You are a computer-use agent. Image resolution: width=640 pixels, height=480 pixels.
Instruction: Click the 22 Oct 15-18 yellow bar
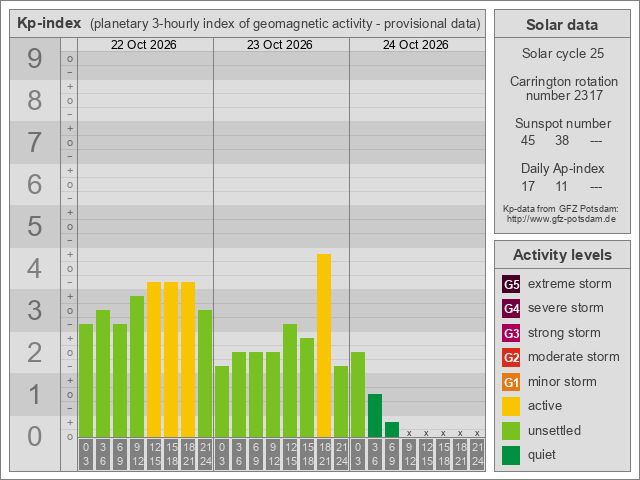[x=171, y=359]
